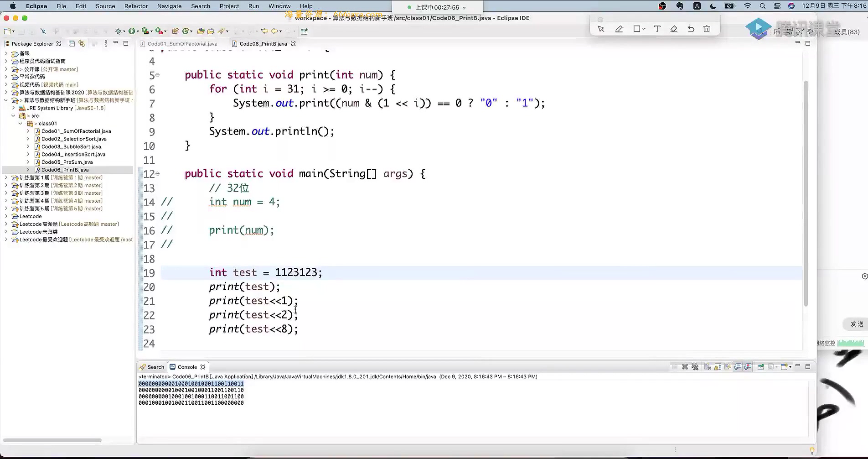Pin the Console view
The height and width of the screenshot is (459, 868).
(760, 367)
